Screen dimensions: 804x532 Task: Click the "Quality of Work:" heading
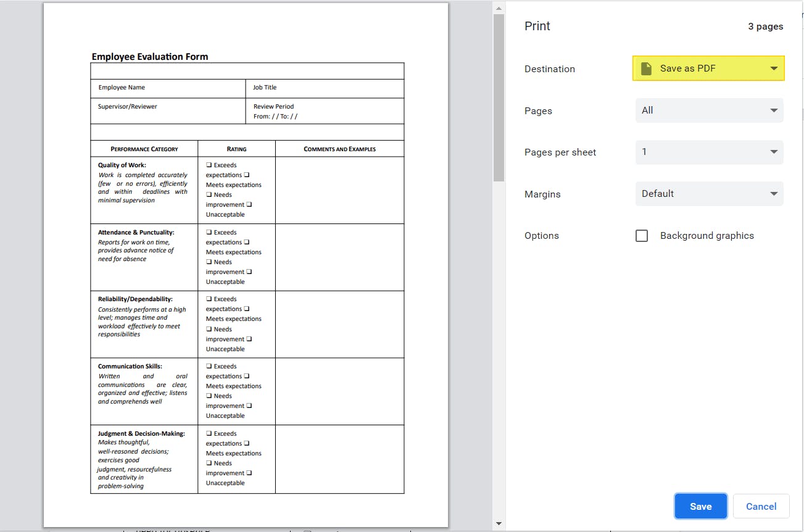click(122, 165)
